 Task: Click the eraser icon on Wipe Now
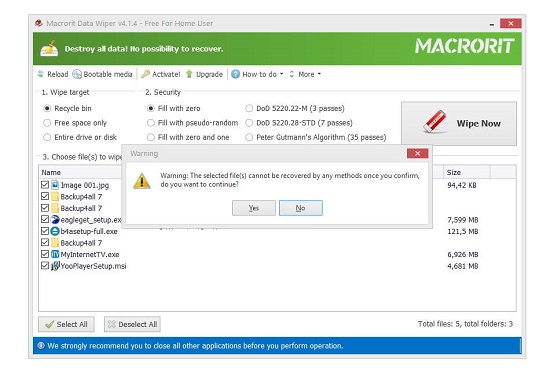[435, 122]
